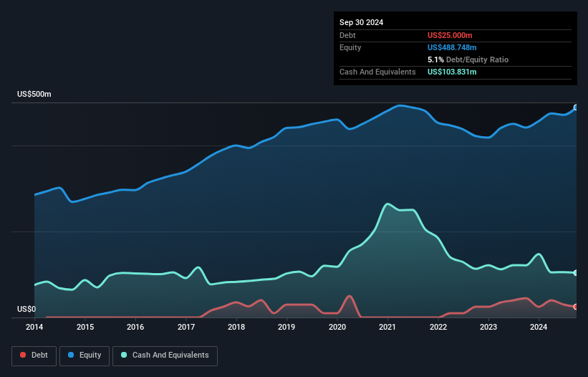
Task: Click the 2018 x-axis label
Action: coord(236,328)
